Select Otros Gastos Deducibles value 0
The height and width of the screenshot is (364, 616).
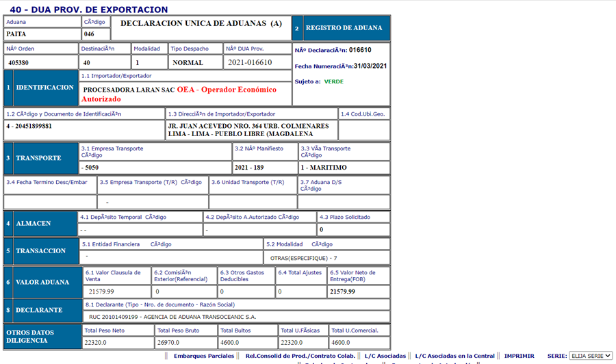click(x=222, y=291)
